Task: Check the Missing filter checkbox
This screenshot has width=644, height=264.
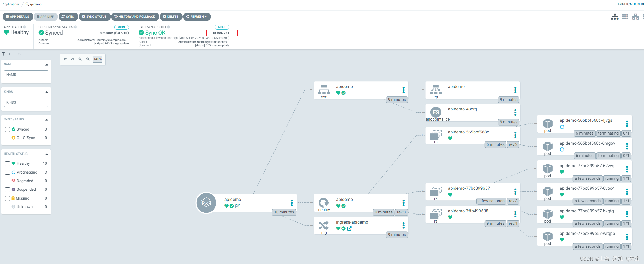Action: [x=7, y=198]
